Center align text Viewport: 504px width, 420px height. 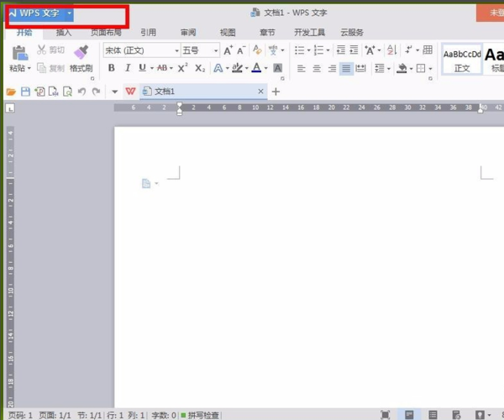(317, 68)
